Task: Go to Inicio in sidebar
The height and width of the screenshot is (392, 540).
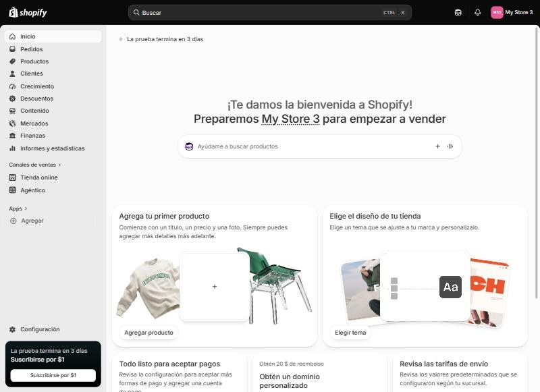Action: click(x=53, y=36)
